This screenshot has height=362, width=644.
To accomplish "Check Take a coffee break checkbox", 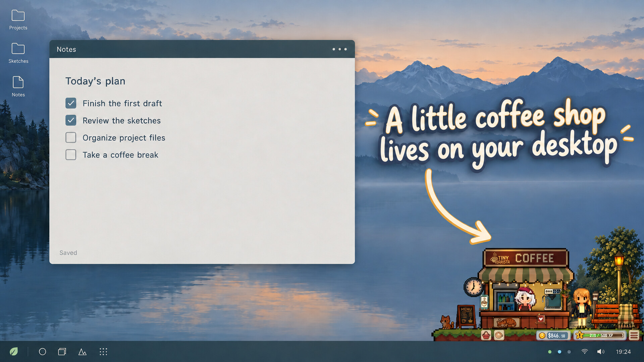I will pyautogui.click(x=71, y=155).
